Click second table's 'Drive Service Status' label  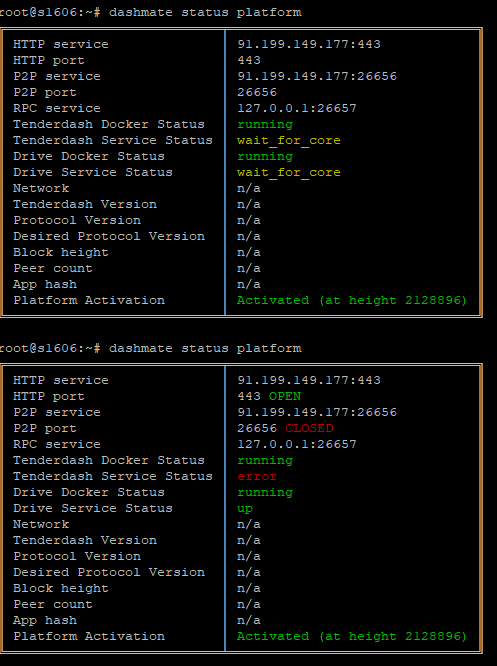click(93, 508)
